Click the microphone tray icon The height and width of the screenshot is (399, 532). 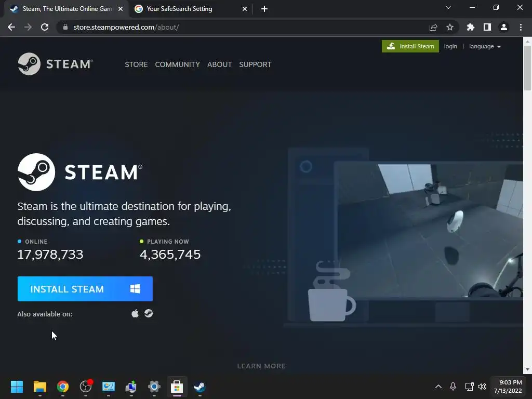coord(453,387)
